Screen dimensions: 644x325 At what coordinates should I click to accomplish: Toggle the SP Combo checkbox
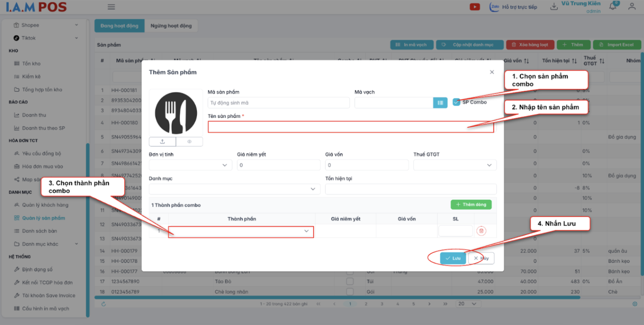pyautogui.click(x=457, y=102)
